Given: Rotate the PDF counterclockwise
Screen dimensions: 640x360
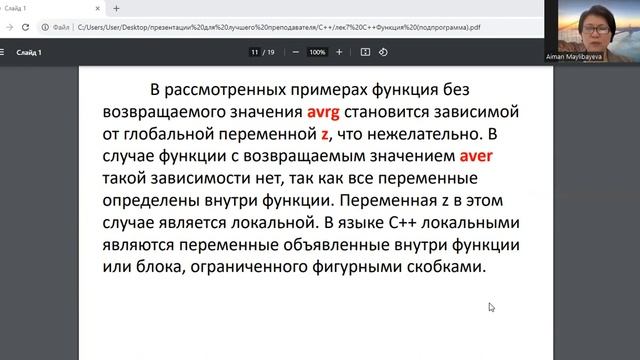Looking at the screenshot, I should 383,52.
